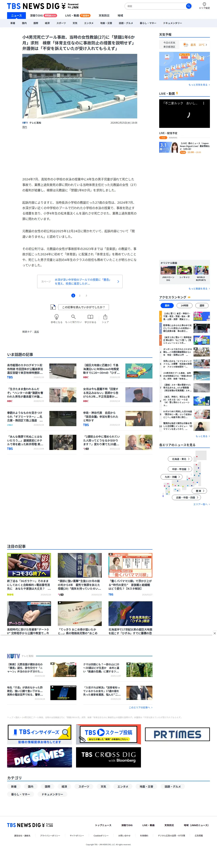
Task: Open ドキュメンタリー in sub navigation
Action: pos(173,23)
